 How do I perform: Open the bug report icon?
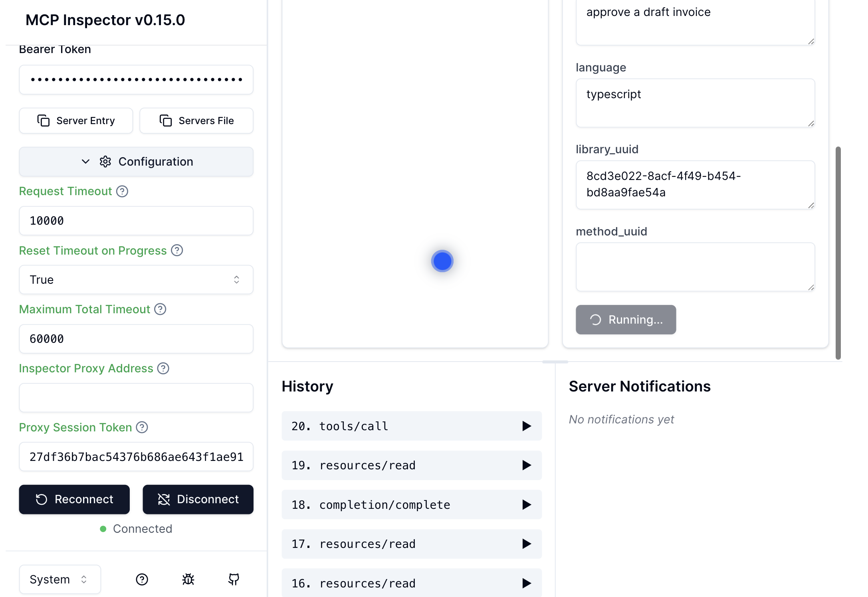tap(188, 579)
